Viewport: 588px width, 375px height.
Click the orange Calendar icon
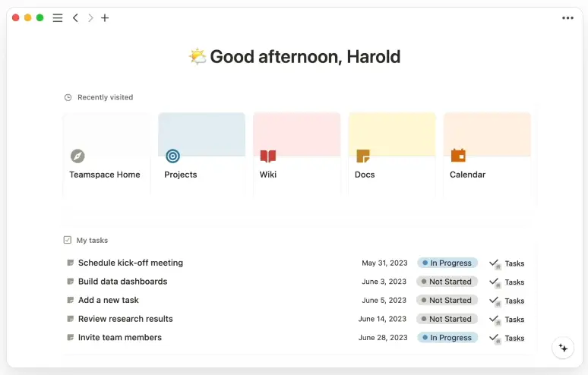point(458,155)
